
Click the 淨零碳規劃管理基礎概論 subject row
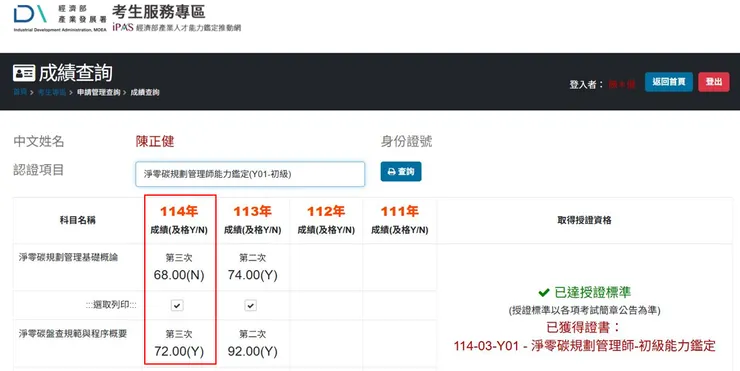pyautogui.click(x=68, y=257)
